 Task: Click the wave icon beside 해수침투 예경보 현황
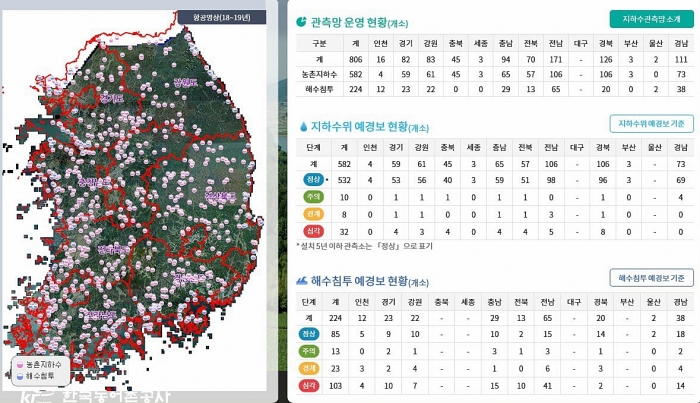(x=302, y=281)
